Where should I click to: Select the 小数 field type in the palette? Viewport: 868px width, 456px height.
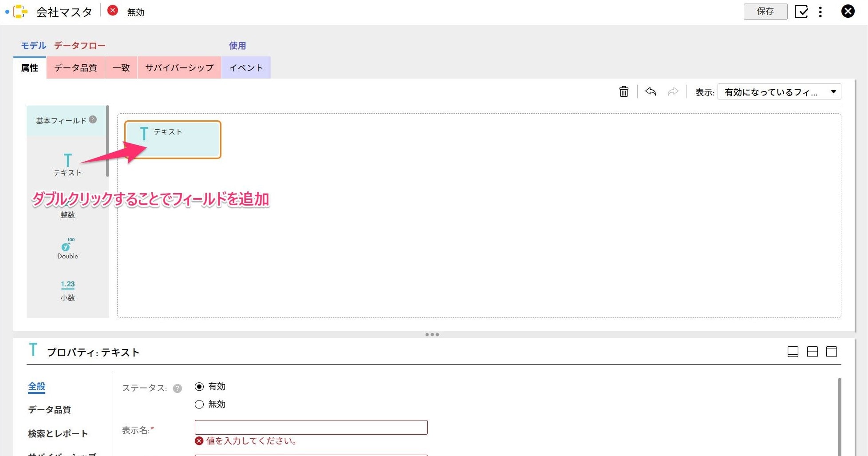[67, 291]
